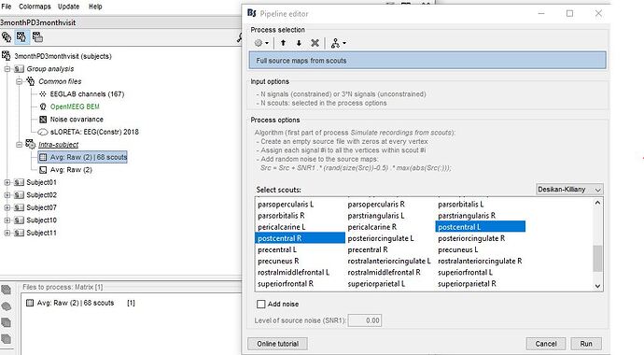Click the Run button
Viewport: 644px width, 355px height.
point(586,344)
